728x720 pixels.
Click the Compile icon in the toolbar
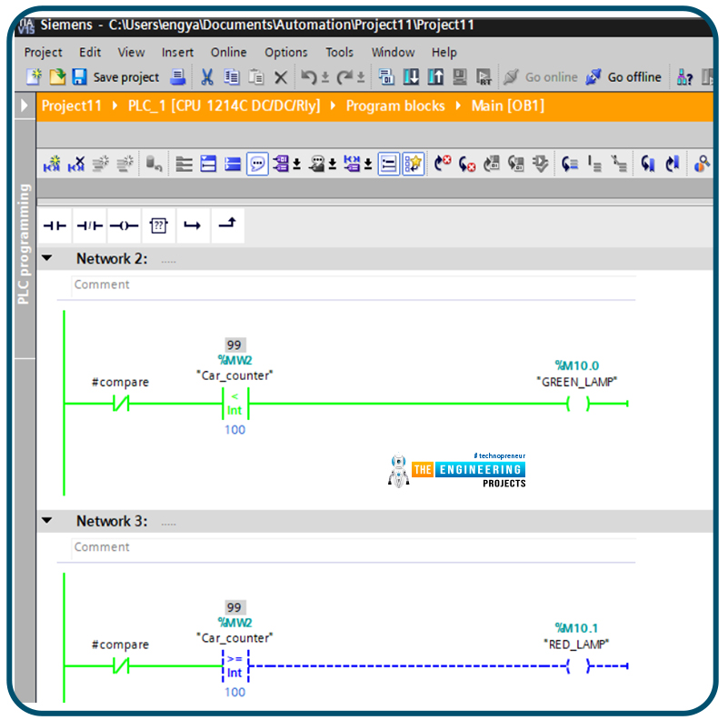click(x=386, y=76)
